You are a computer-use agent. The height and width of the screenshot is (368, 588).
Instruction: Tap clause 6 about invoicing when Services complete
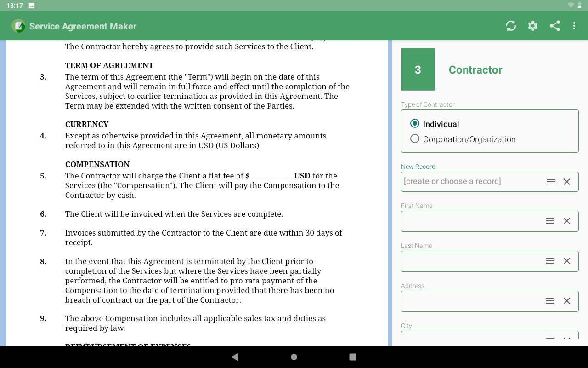tap(174, 214)
